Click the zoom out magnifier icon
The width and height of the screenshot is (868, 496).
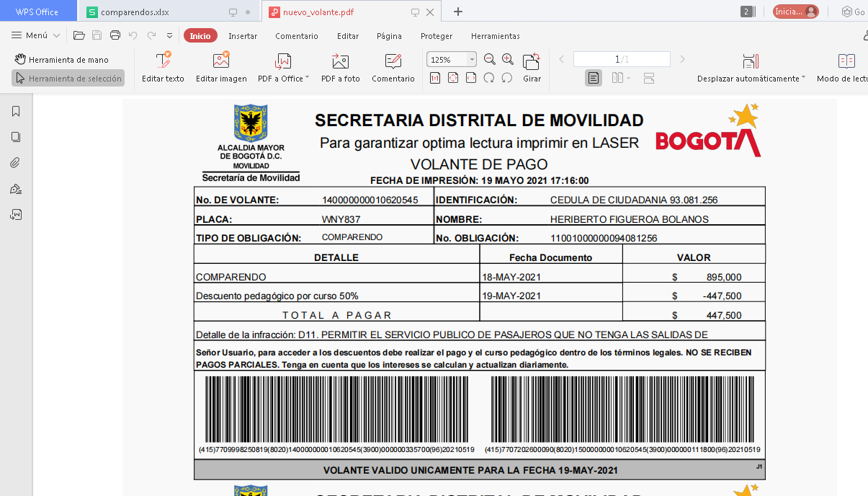(x=490, y=59)
